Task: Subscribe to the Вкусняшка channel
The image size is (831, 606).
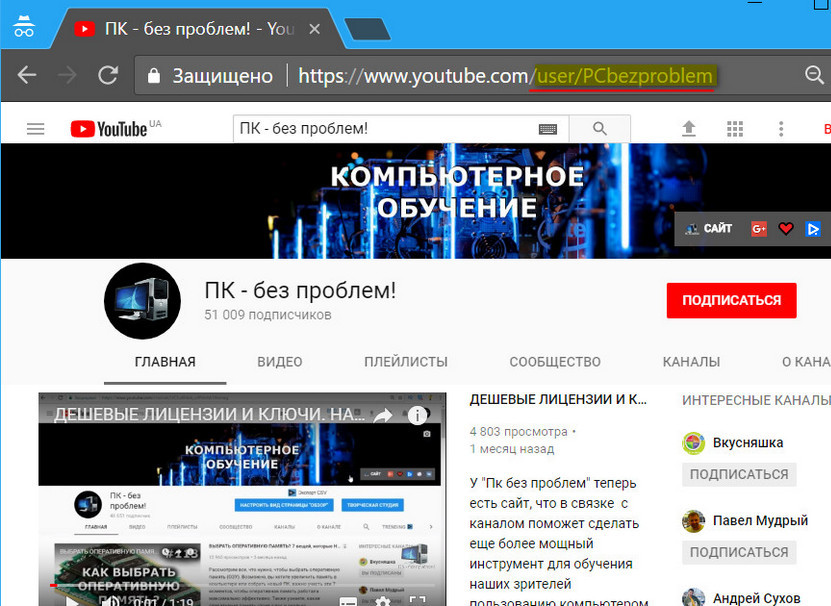Action: (739, 474)
